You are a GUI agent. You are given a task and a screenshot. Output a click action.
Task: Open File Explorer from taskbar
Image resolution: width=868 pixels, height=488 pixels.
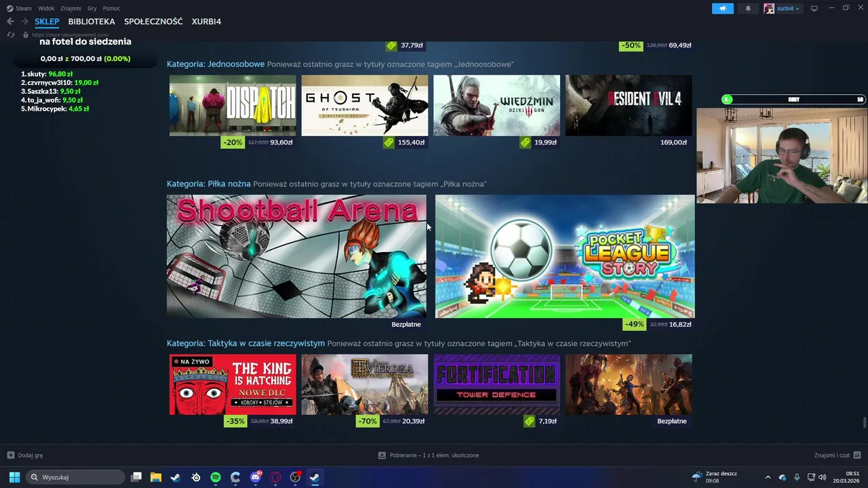(x=155, y=477)
